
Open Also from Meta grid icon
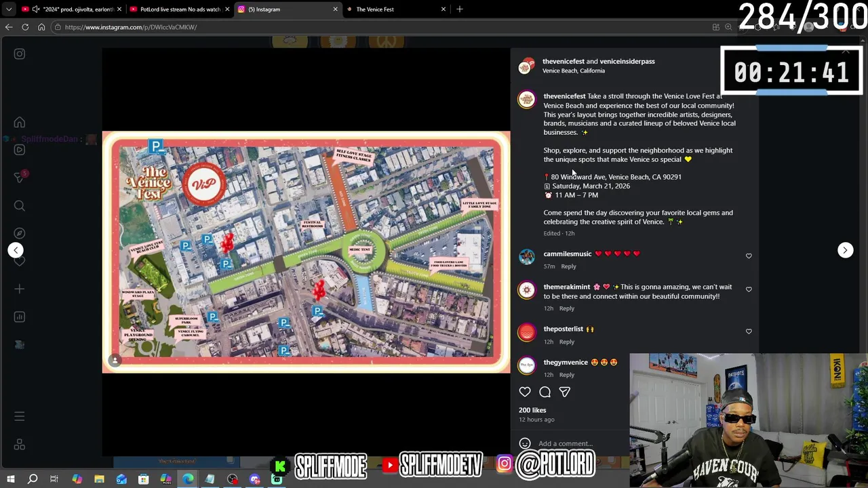coord(20,445)
